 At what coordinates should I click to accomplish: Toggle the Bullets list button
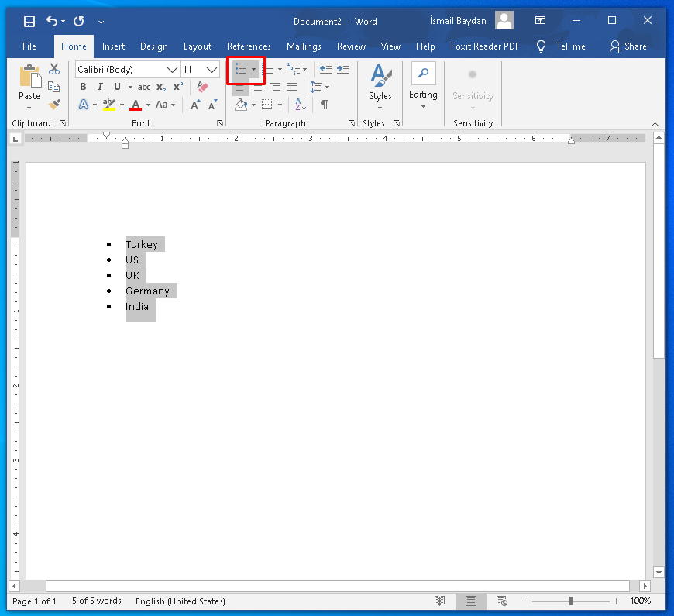[241, 69]
